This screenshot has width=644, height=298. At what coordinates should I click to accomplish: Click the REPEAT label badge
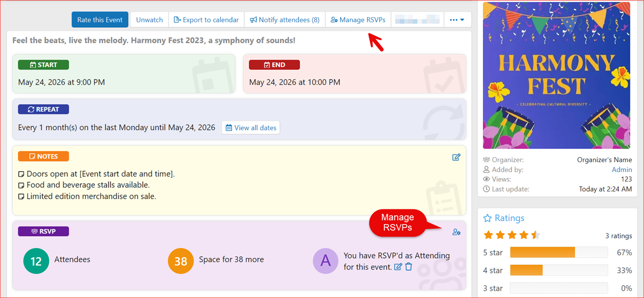(x=43, y=109)
